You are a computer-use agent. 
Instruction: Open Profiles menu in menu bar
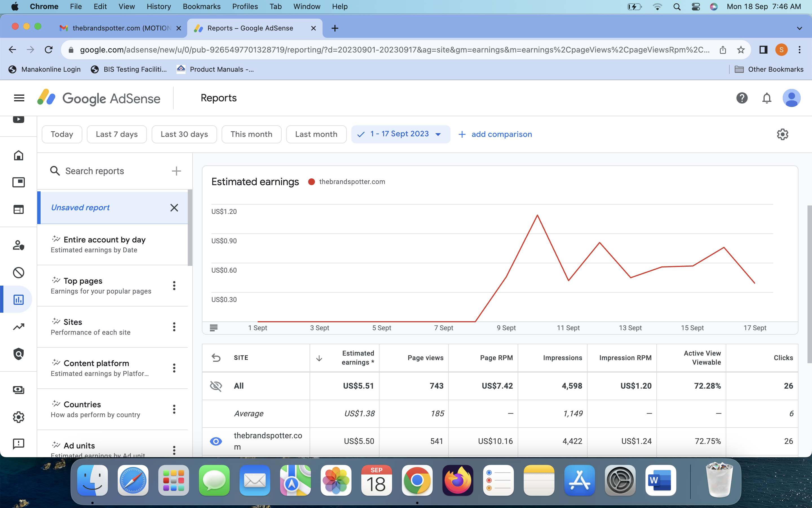245,6
